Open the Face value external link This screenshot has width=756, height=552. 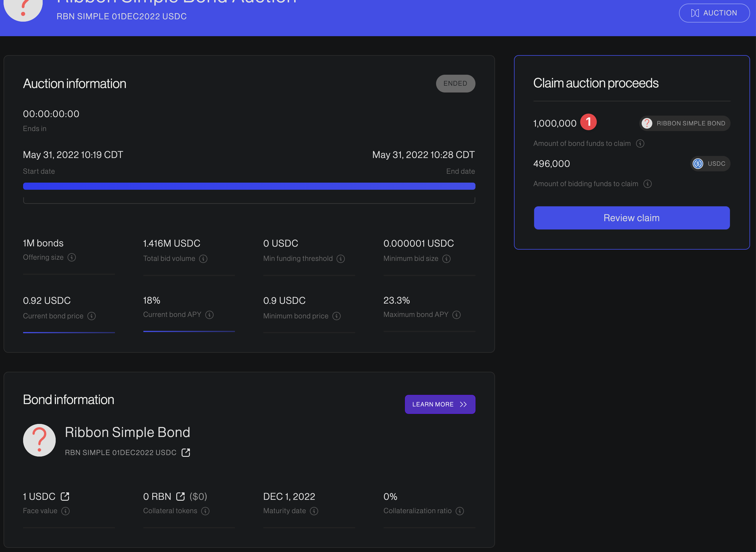click(x=65, y=497)
